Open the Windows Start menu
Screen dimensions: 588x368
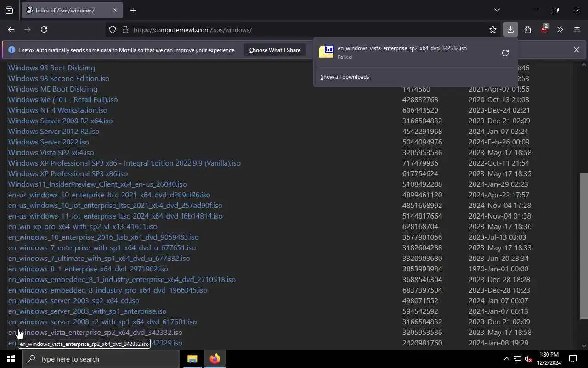[x=11, y=359]
